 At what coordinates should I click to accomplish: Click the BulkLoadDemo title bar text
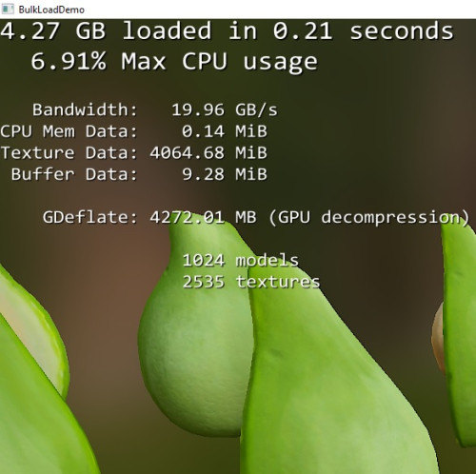(x=51, y=10)
